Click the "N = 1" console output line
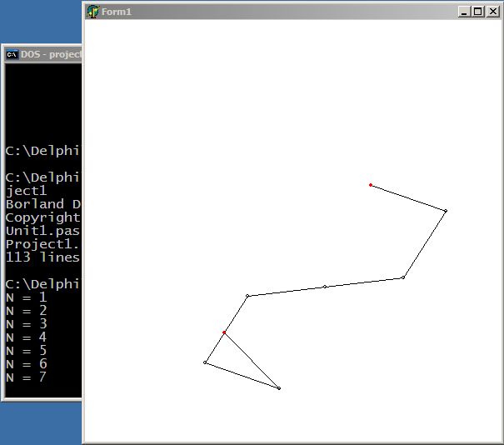Viewport: 504px width, 445px height. pos(27,297)
